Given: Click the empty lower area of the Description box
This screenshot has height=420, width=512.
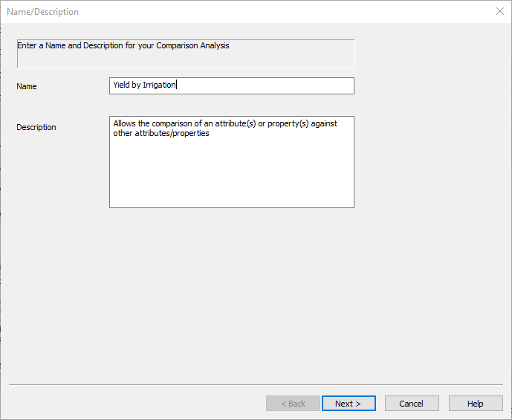Looking at the screenshot, I should tap(232, 175).
